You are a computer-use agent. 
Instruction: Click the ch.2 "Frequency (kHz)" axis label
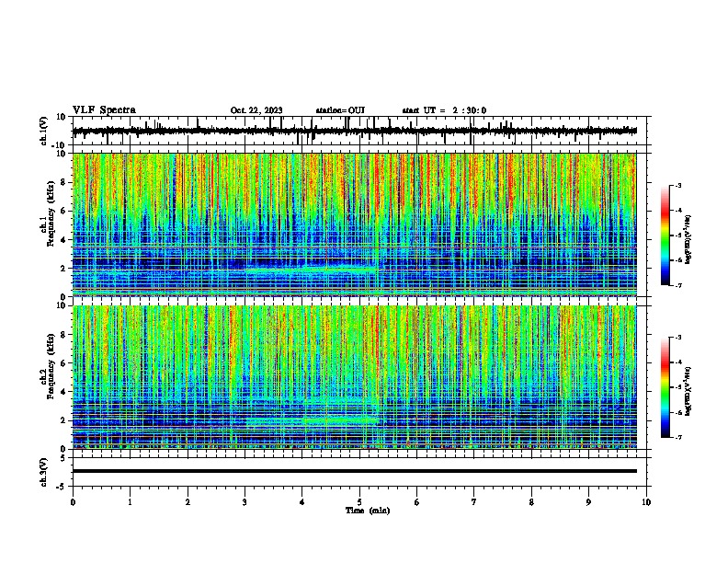tap(51, 366)
